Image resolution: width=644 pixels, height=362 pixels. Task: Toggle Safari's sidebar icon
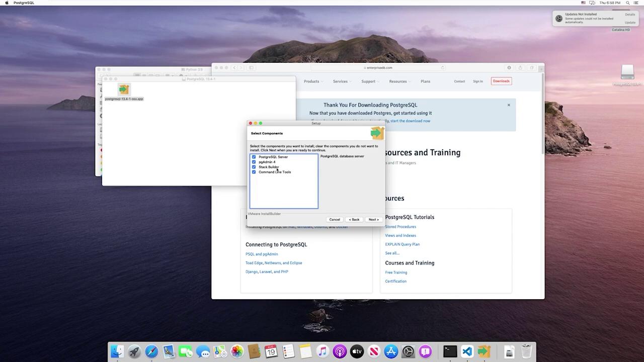pyautogui.click(x=251, y=68)
